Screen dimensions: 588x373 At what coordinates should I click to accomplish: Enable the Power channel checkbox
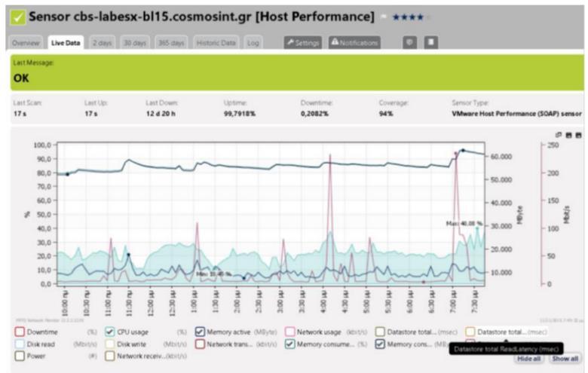coord(20,356)
